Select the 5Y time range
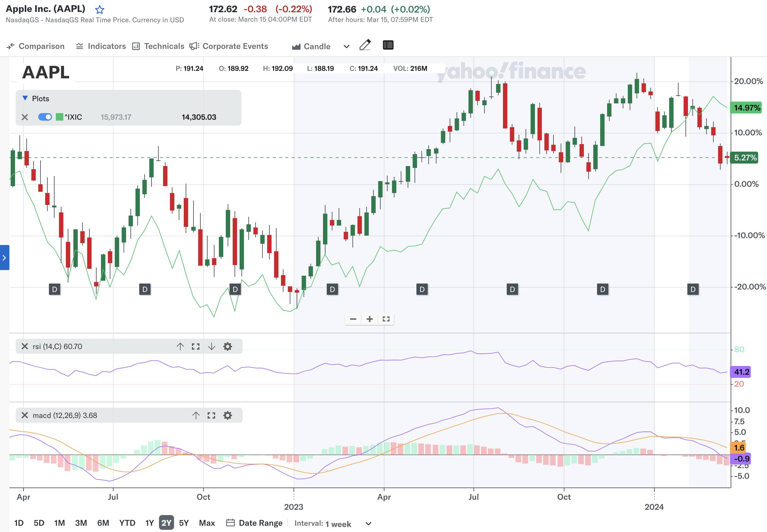 [x=184, y=523]
